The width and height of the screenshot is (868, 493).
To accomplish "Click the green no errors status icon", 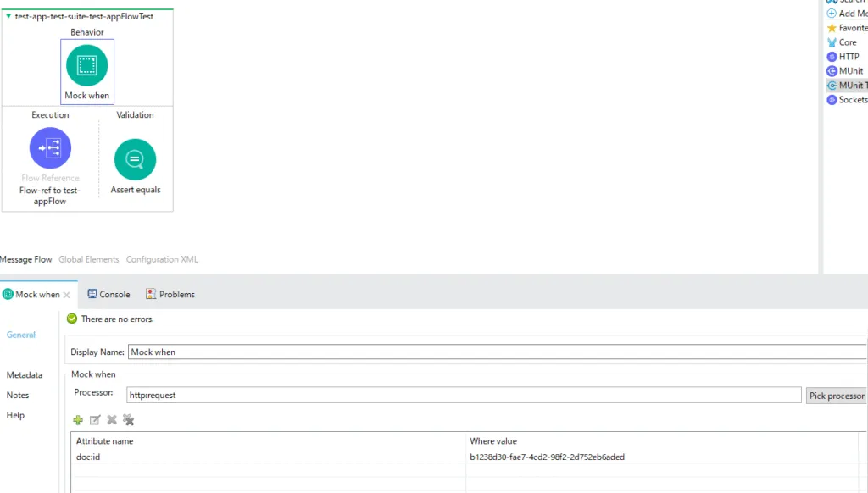I will 71,319.
